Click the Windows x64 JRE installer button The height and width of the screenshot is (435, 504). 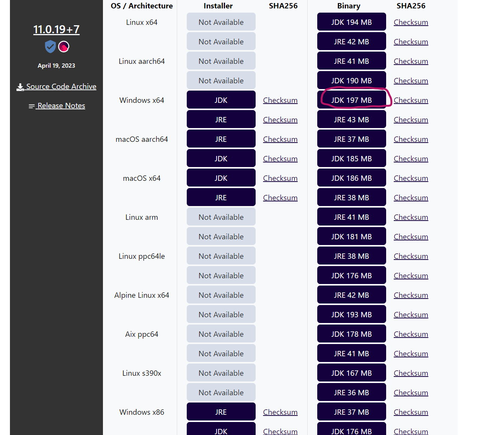pos(221,120)
